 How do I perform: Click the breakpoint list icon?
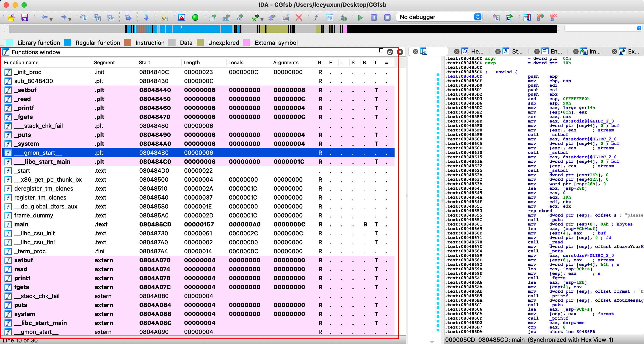527,17
